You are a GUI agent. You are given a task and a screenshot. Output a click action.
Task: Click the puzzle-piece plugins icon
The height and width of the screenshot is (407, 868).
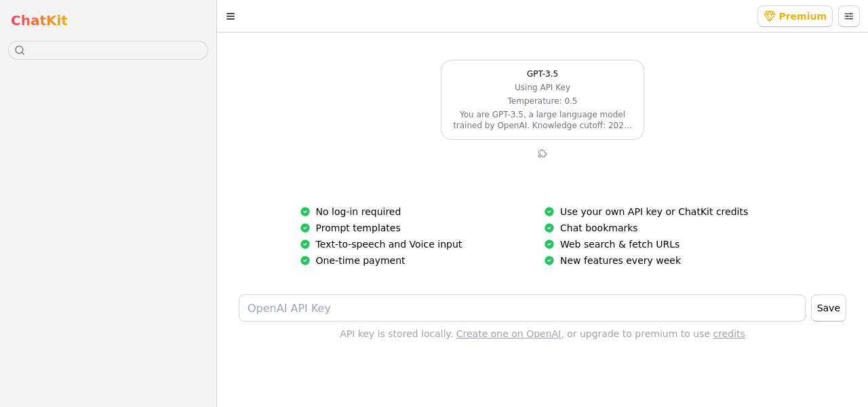542,153
